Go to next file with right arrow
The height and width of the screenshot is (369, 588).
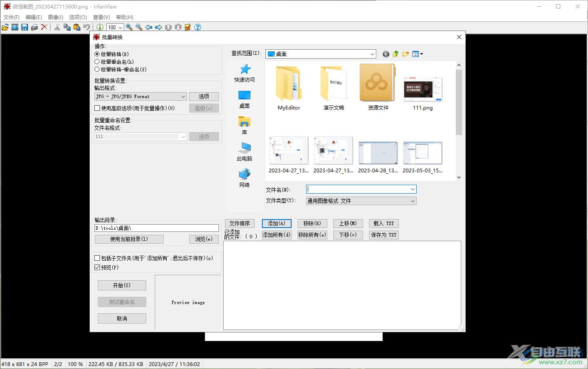point(159,27)
